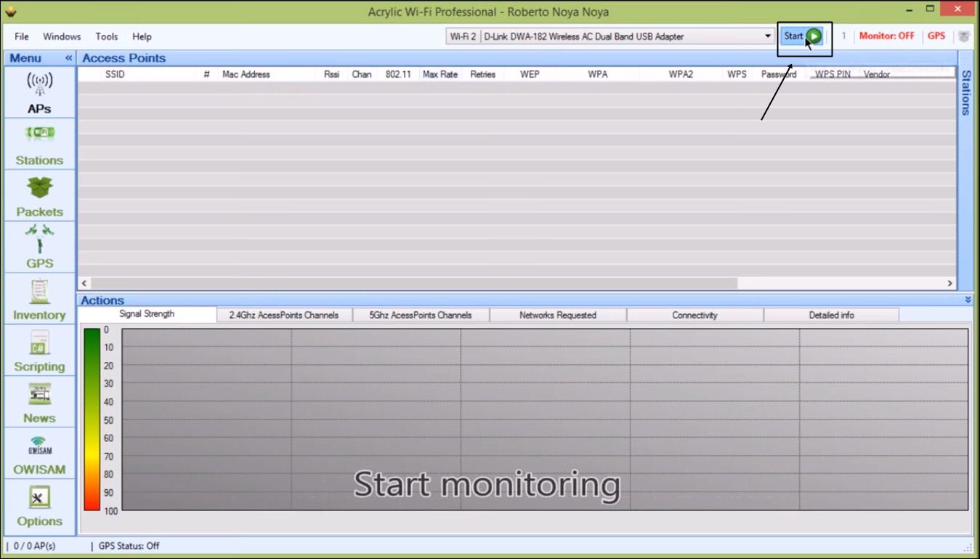
Task: Switch to Networks Requested tab
Action: tap(558, 315)
